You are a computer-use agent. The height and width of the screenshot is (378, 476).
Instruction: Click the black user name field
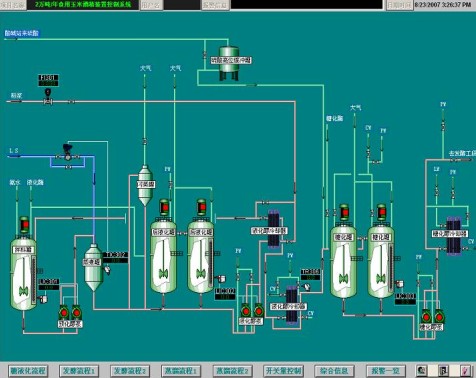pyautogui.click(x=182, y=5)
